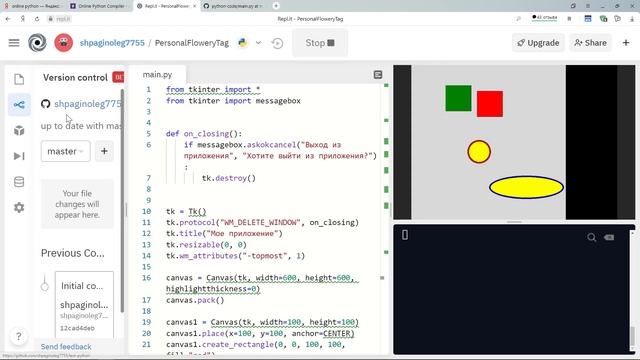Open Packages cube icon
The height and width of the screenshot is (360, 640).
19,131
